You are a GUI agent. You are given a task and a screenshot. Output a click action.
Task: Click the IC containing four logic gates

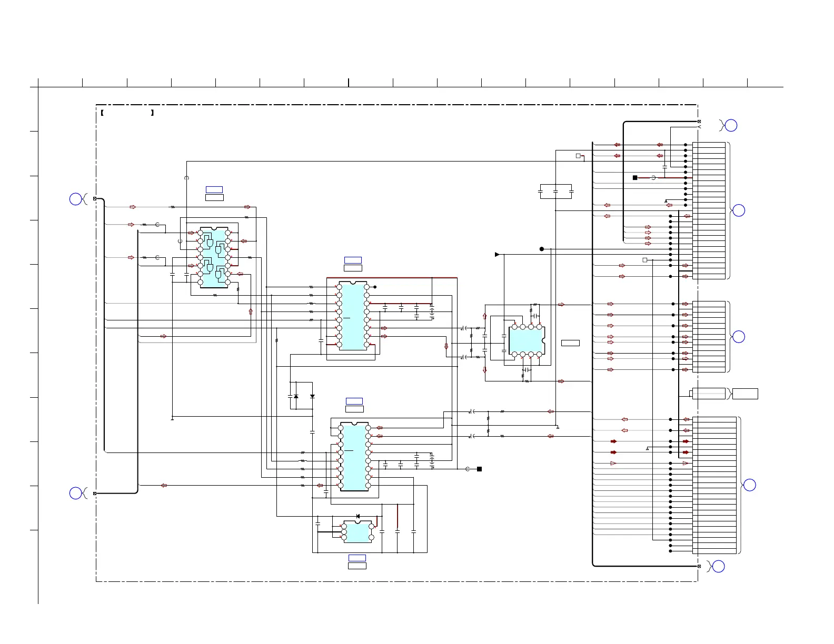pyautogui.click(x=214, y=258)
